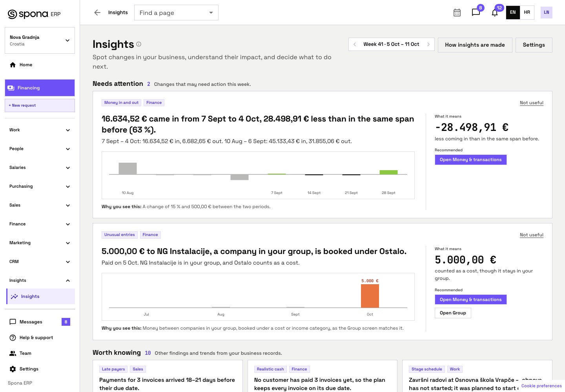Expand the Sales menu section
Image resolution: width=565 pixels, height=392 pixels.
pyautogui.click(x=40, y=205)
